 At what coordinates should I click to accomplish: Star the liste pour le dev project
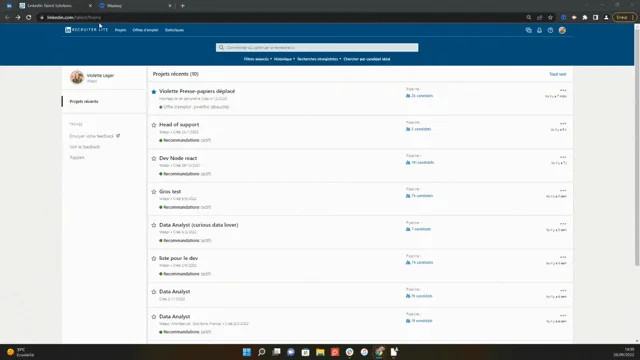154,259
